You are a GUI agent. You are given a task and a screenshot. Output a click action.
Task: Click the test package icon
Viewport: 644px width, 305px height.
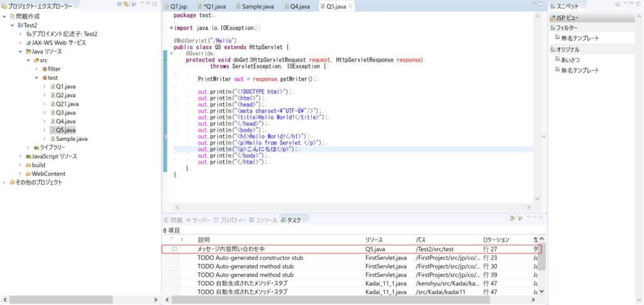click(x=45, y=77)
